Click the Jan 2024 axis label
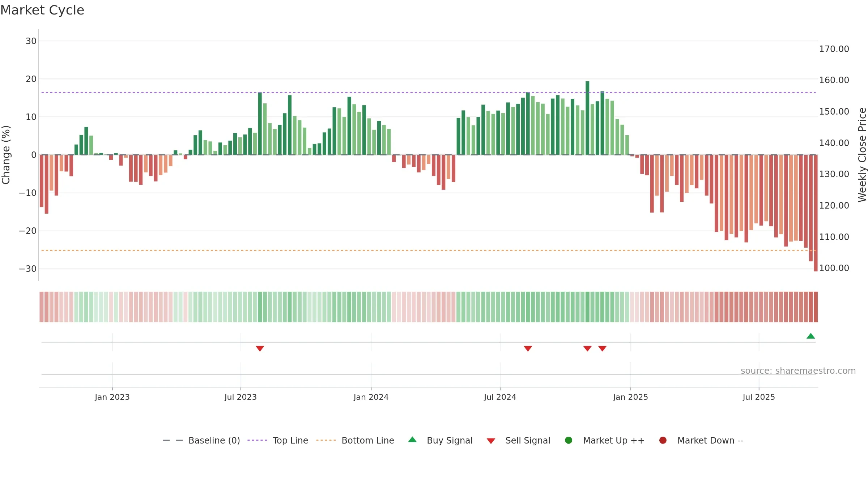The height and width of the screenshot is (488, 868). point(371,397)
